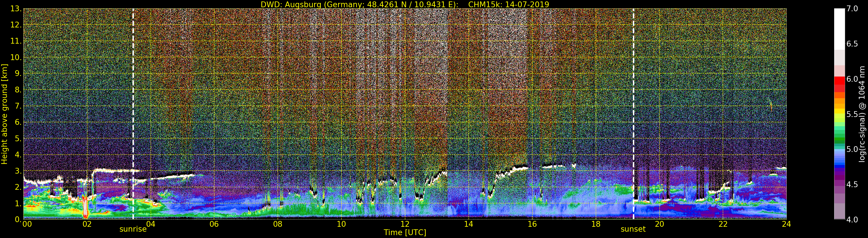Select the 'CHM15k: 14-07-2019' title text
This screenshot has height=238, width=868.
click(x=508, y=4)
